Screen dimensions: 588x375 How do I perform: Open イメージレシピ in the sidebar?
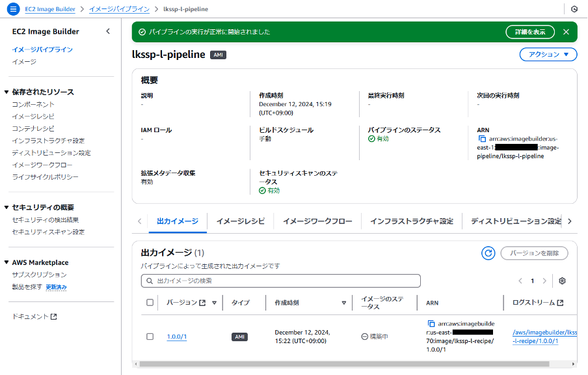click(33, 117)
